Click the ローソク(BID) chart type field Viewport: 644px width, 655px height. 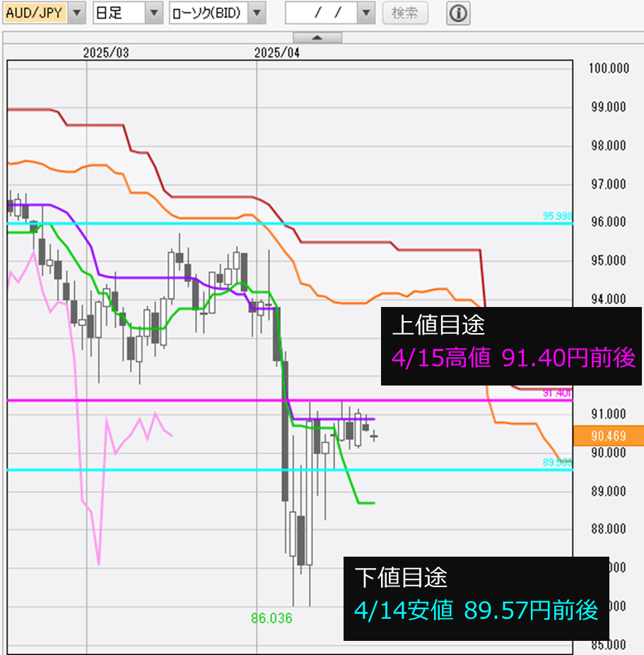coord(209,13)
